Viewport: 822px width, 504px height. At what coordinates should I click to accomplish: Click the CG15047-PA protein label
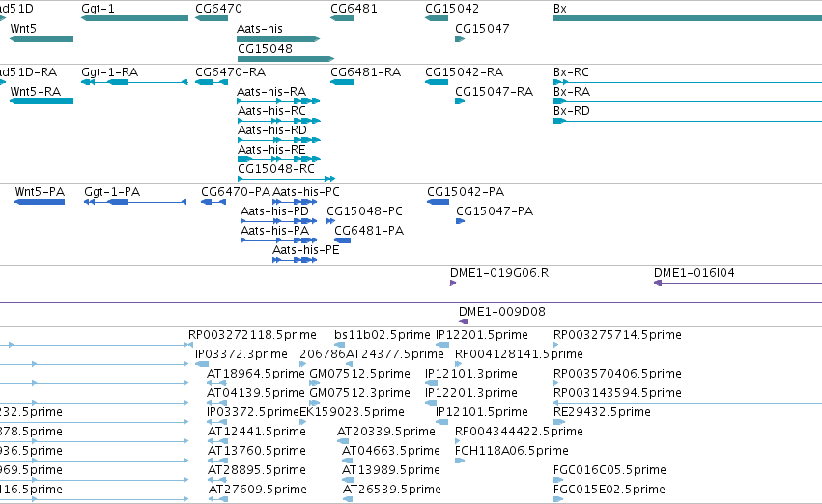coord(495,211)
